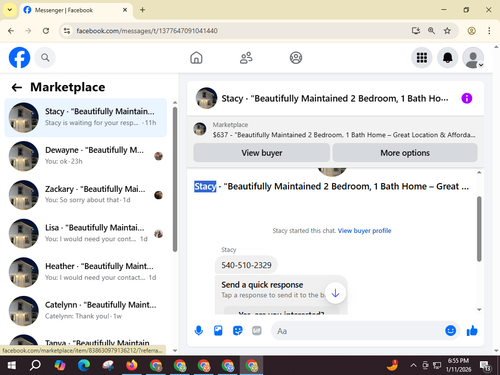Open the purple conversation information icon
Image resolution: width=500 pixels, height=375 pixels.
pyautogui.click(x=466, y=98)
